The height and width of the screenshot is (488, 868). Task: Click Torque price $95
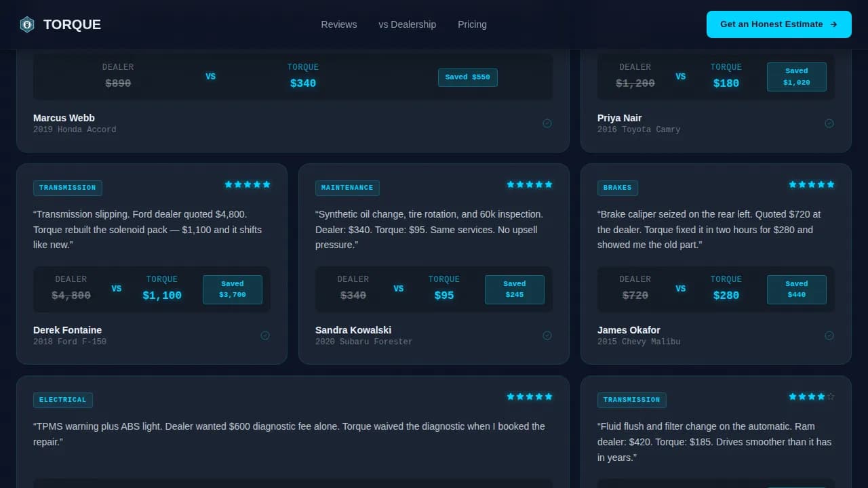coord(444,296)
